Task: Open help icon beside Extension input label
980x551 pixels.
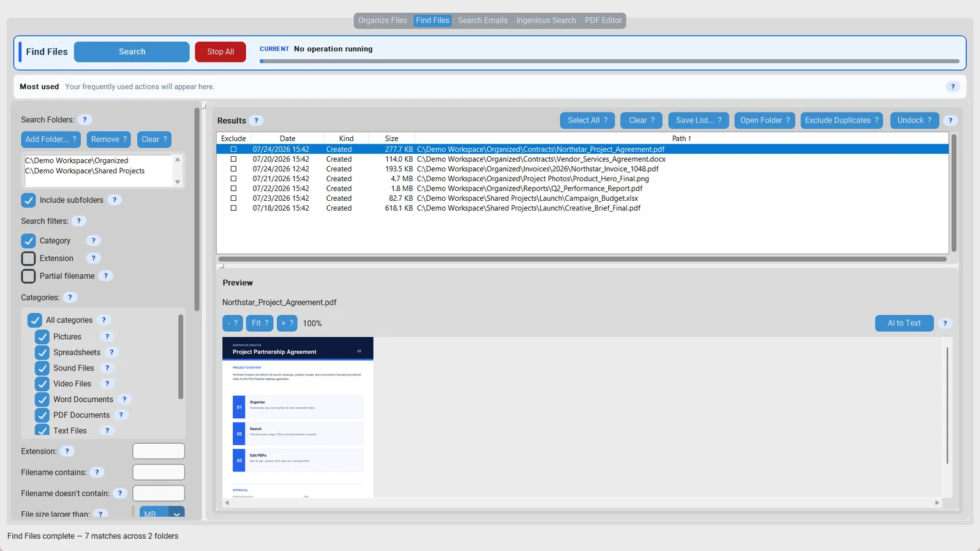Action: point(67,451)
